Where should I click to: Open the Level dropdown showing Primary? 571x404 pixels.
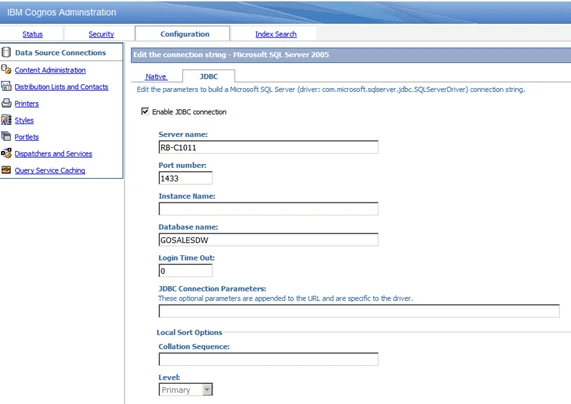(x=186, y=390)
